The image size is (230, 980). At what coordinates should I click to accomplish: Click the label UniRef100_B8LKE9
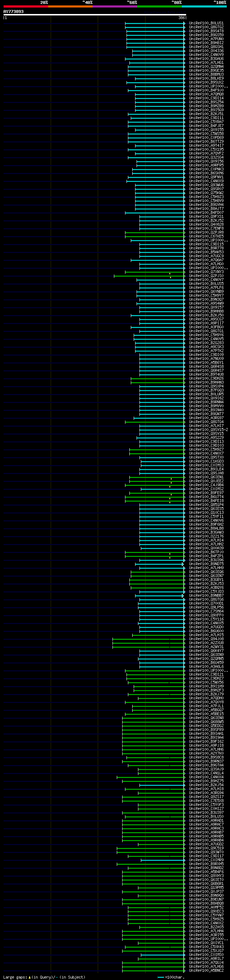pos(206,78)
